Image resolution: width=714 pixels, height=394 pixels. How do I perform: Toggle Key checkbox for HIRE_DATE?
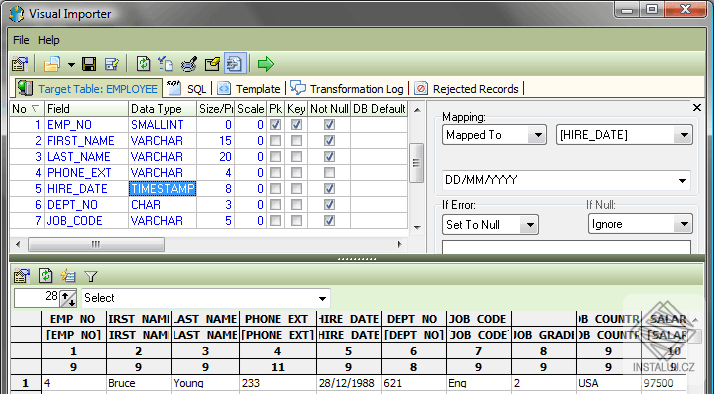coord(296,189)
